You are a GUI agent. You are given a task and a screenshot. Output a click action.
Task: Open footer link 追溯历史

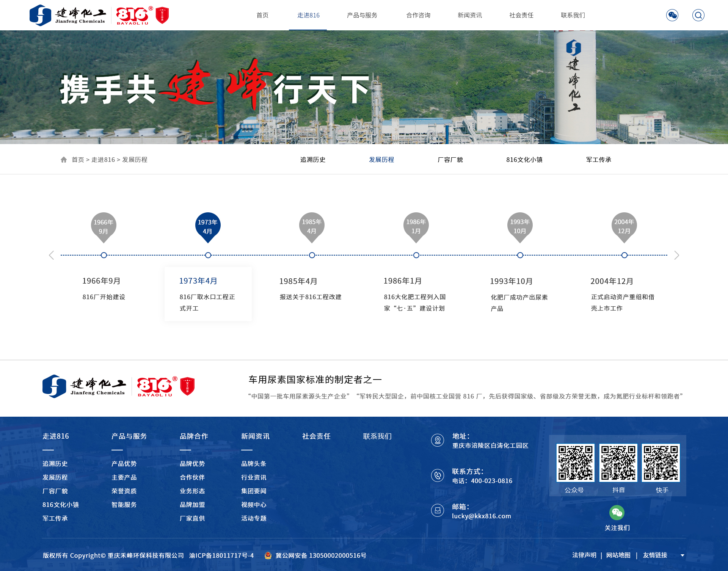55,464
